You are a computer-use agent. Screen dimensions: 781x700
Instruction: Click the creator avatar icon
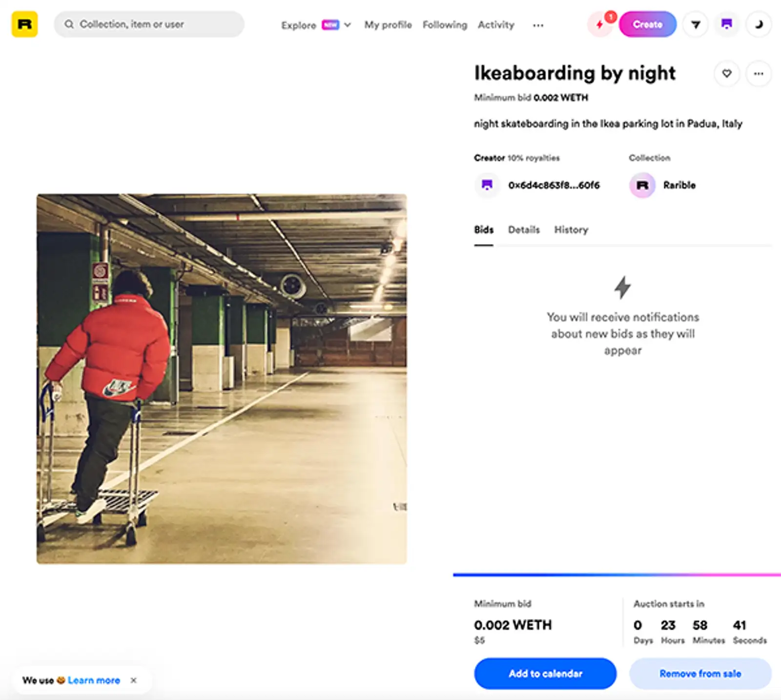click(487, 185)
